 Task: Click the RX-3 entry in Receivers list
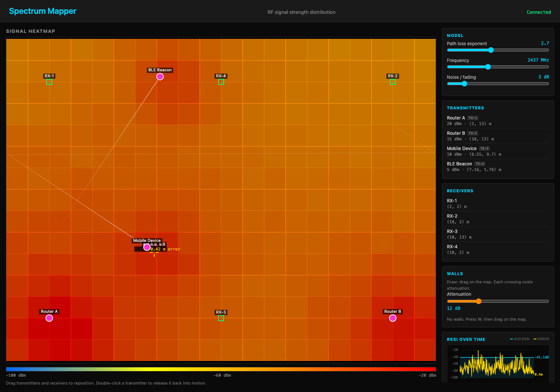tap(498, 234)
